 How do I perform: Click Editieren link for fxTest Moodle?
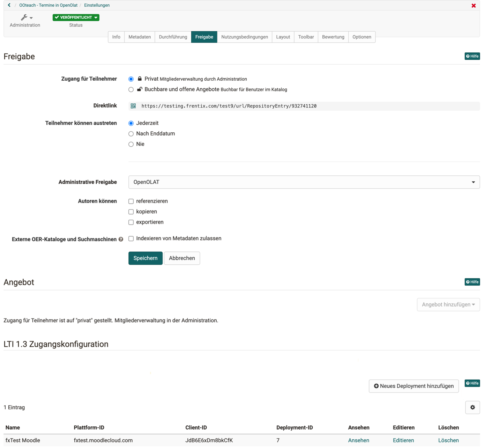coord(403,440)
